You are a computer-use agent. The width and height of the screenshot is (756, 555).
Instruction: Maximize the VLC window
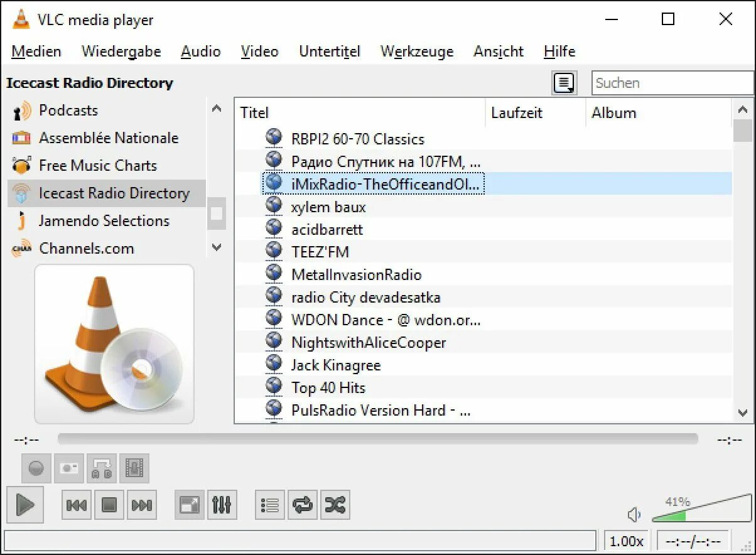point(668,19)
